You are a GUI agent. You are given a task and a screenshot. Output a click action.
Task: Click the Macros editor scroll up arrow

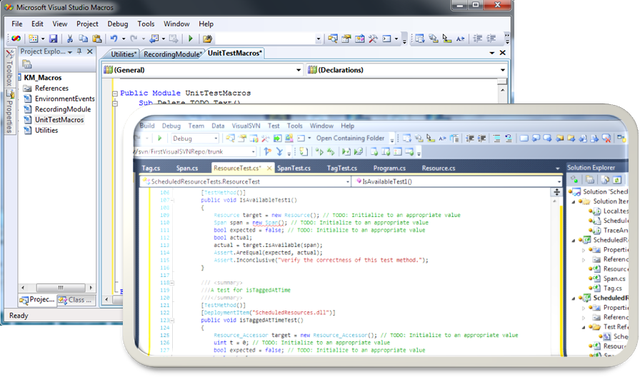pyautogui.click(x=502, y=90)
